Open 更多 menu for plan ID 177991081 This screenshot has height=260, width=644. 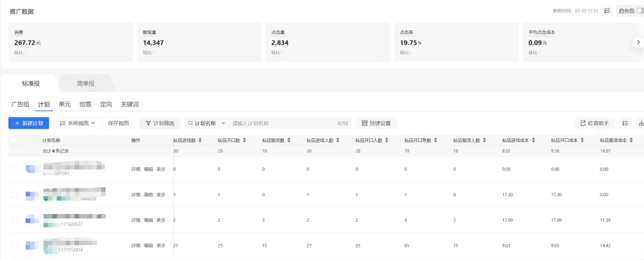[x=161, y=169]
